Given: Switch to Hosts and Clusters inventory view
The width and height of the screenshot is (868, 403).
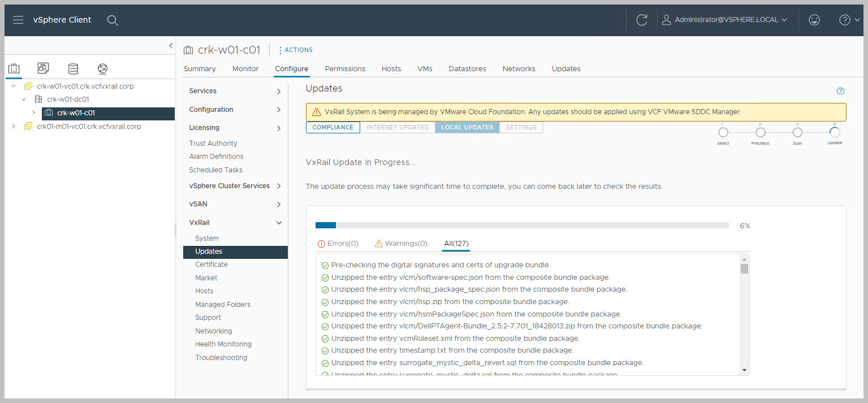Looking at the screenshot, I should click(x=14, y=69).
